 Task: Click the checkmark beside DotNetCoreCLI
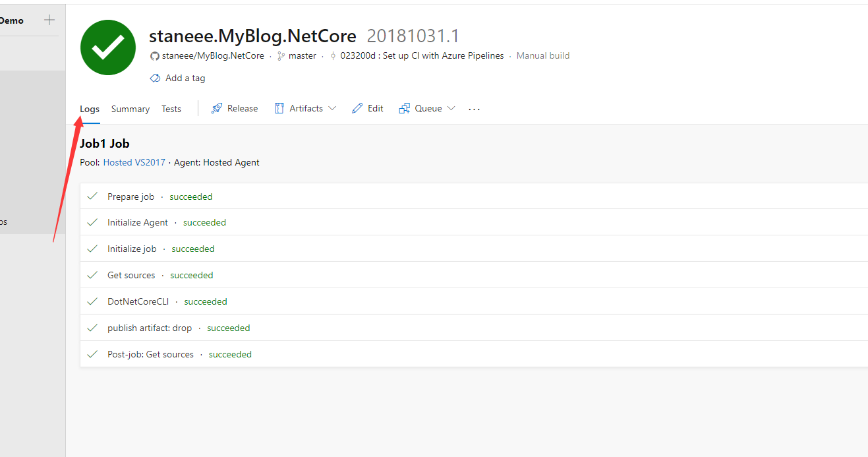click(92, 301)
